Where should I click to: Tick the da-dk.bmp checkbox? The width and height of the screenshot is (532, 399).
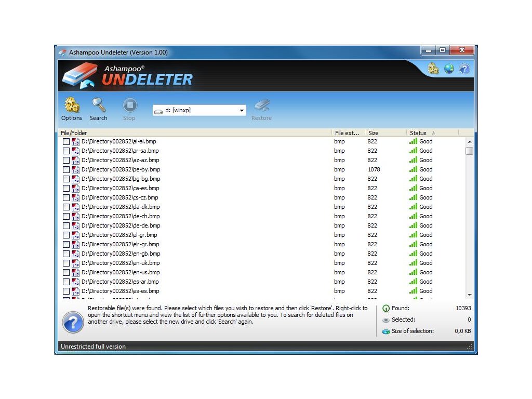[x=66, y=207]
